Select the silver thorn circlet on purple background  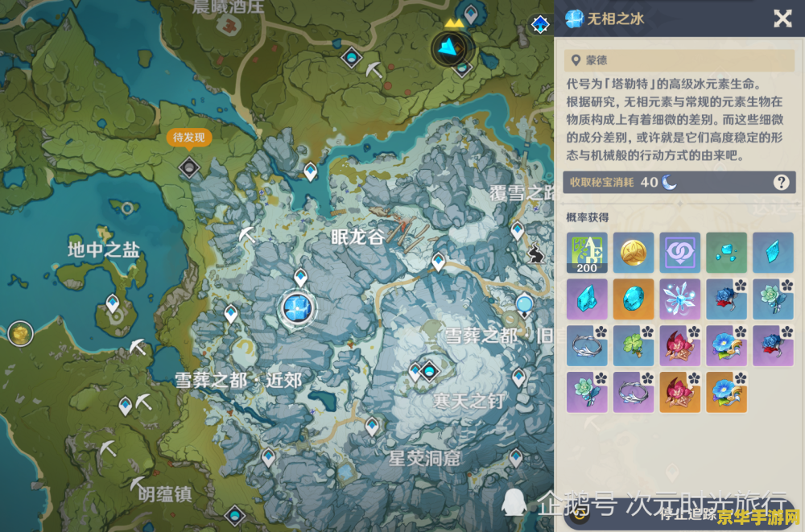pyautogui.click(x=634, y=392)
